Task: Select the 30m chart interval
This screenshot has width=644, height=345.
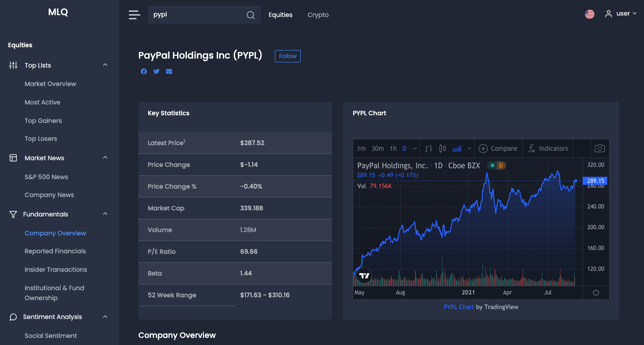Action: pos(378,148)
